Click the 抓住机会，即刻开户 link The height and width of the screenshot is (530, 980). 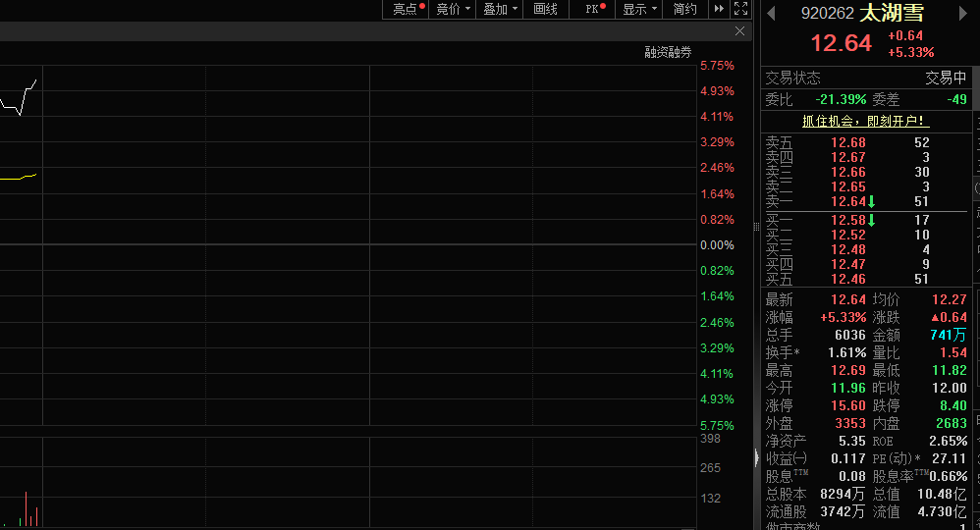pyautogui.click(x=866, y=122)
